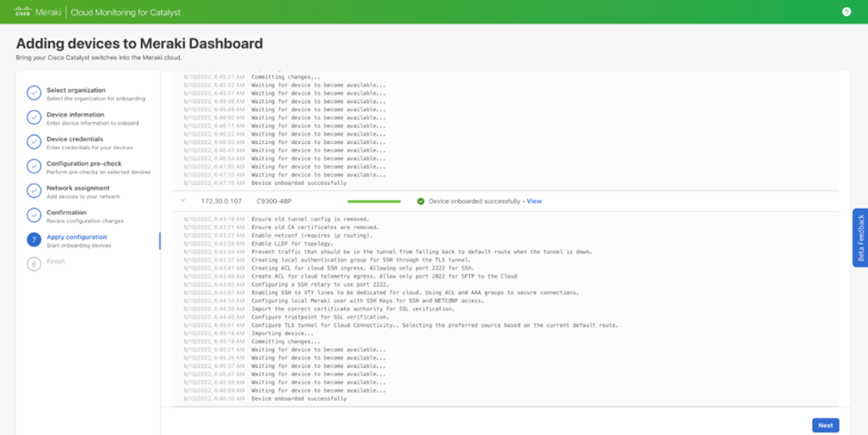This screenshot has width=868, height=435.
Task: Click the Next button
Action: [x=825, y=425]
